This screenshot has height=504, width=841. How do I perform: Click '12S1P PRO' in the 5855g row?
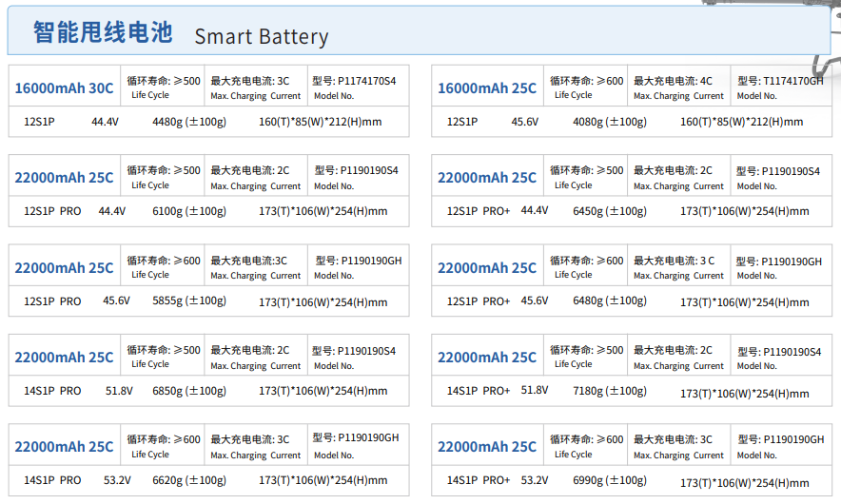pos(52,301)
